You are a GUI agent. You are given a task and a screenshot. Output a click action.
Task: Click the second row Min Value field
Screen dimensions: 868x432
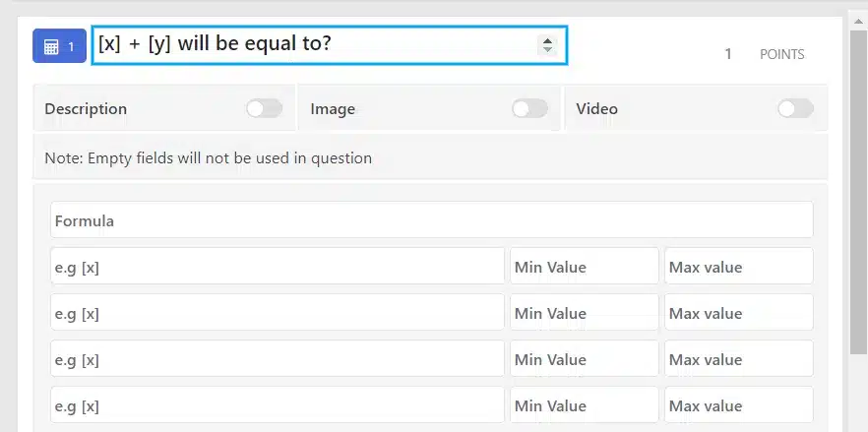point(584,312)
